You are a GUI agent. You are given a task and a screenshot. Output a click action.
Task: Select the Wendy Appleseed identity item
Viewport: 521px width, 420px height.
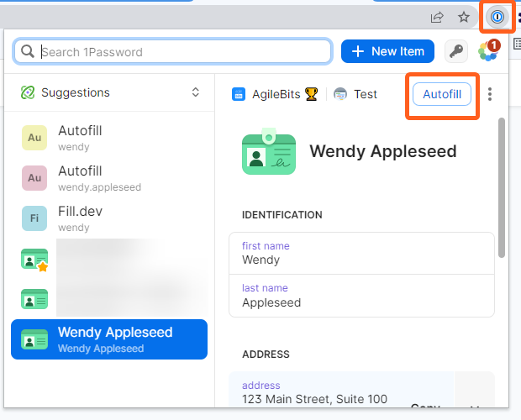(x=109, y=339)
